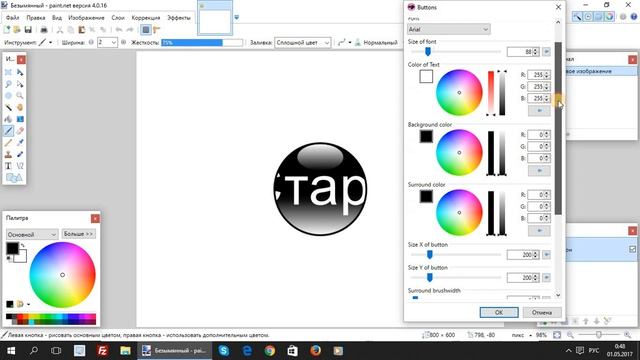The height and width of the screenshot is (360, 640).
Task: Select the Shapes tool
Action: (x=14, y=178)
